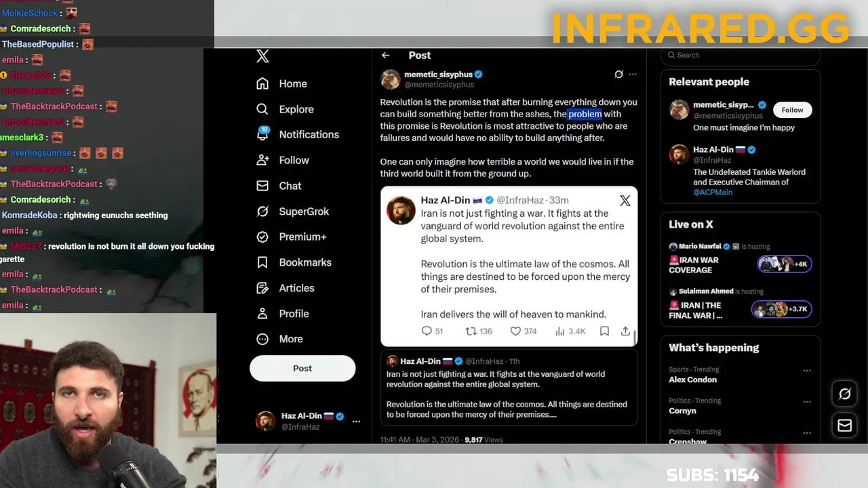Open account menu dots beside Haz Al-Din
This screenshot has height=488, width=868.
(356, 422)
